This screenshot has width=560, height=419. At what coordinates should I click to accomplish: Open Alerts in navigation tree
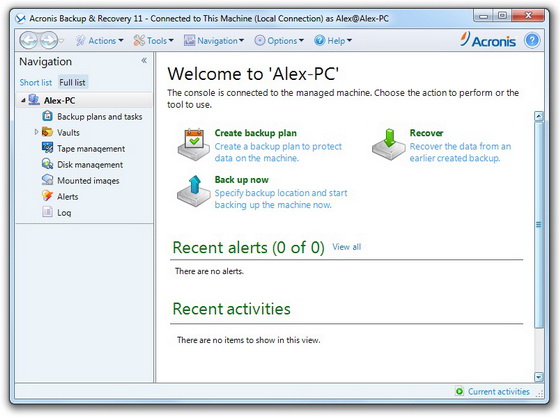(x=68, y=197)
